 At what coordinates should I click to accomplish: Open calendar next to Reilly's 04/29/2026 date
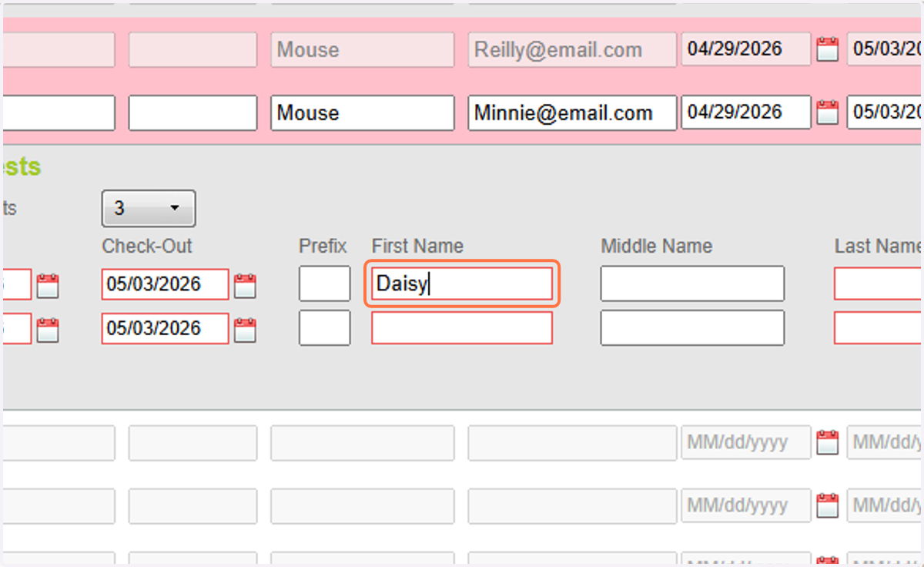tap(827, 50)
